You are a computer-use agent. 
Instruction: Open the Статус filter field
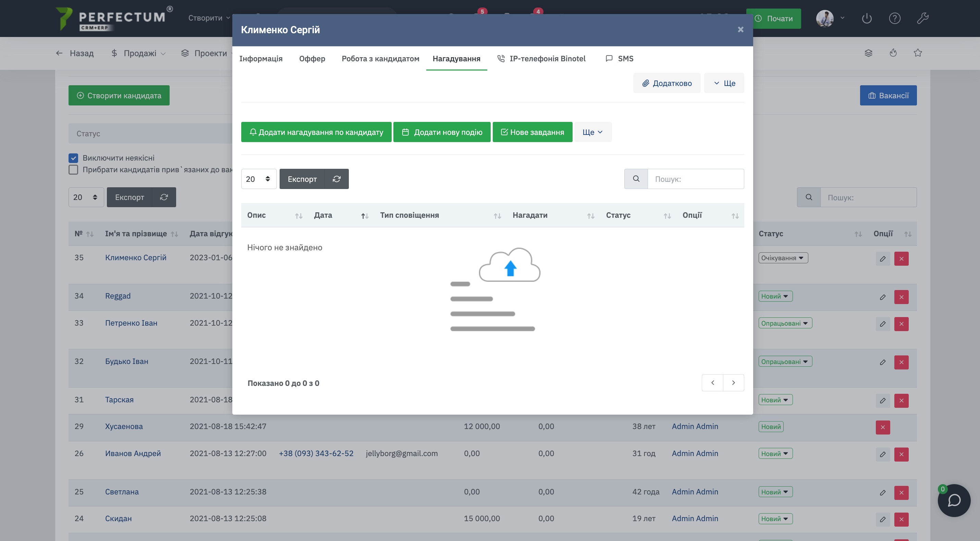150,134
